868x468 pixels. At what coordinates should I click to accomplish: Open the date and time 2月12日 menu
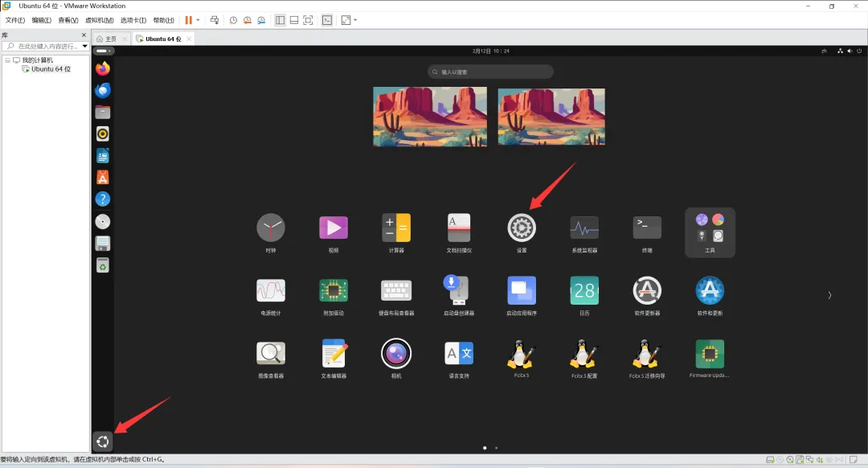[x=490, y=51]
